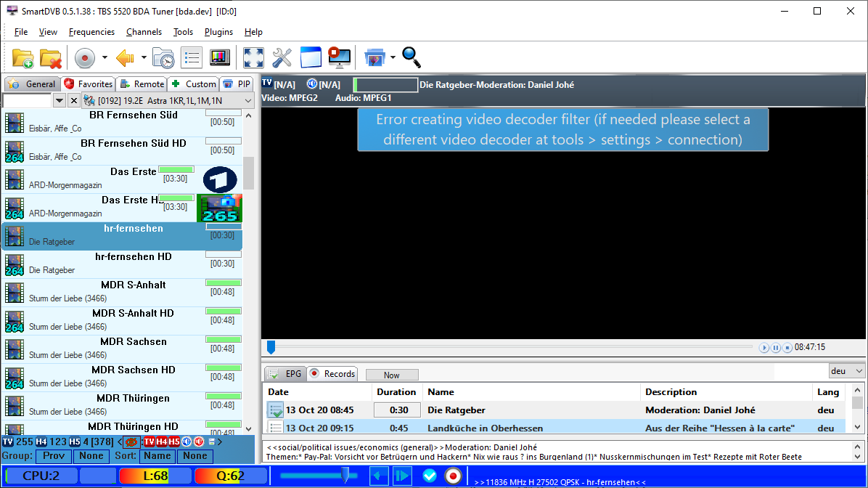Switch to the Favorites tab

(x=88, y=84)
